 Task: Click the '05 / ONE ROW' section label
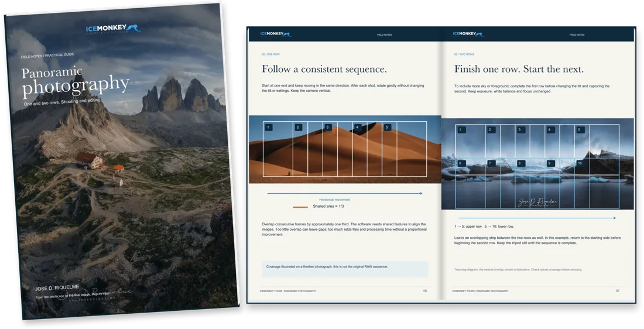point(270,54)
